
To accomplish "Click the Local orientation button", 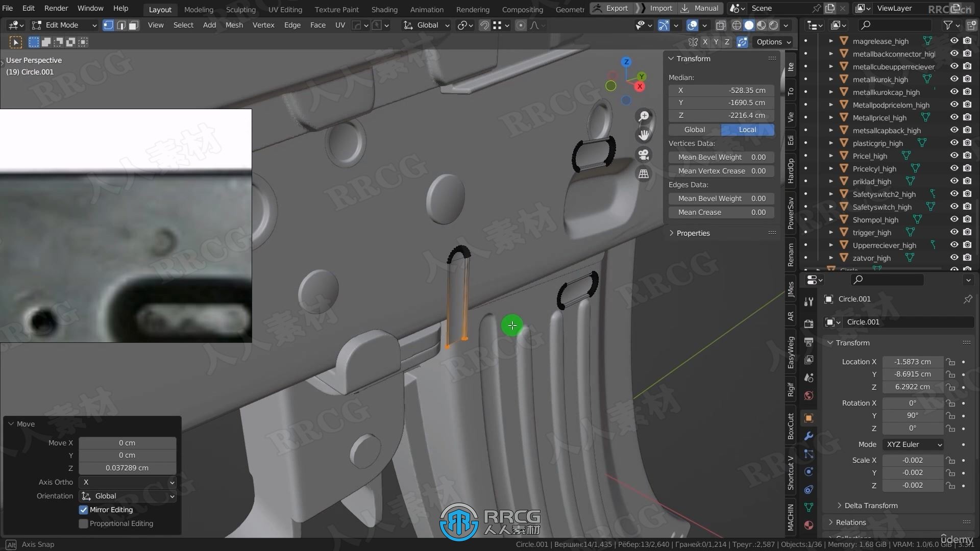I will coord(746,129).
